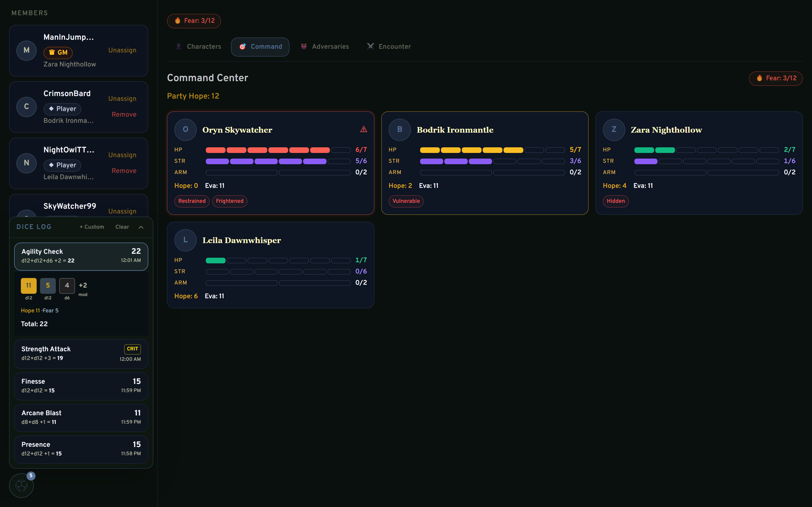Click the 5 badge on the dice icon
Viewport: 812px width, 507px height.
[31, 475]
